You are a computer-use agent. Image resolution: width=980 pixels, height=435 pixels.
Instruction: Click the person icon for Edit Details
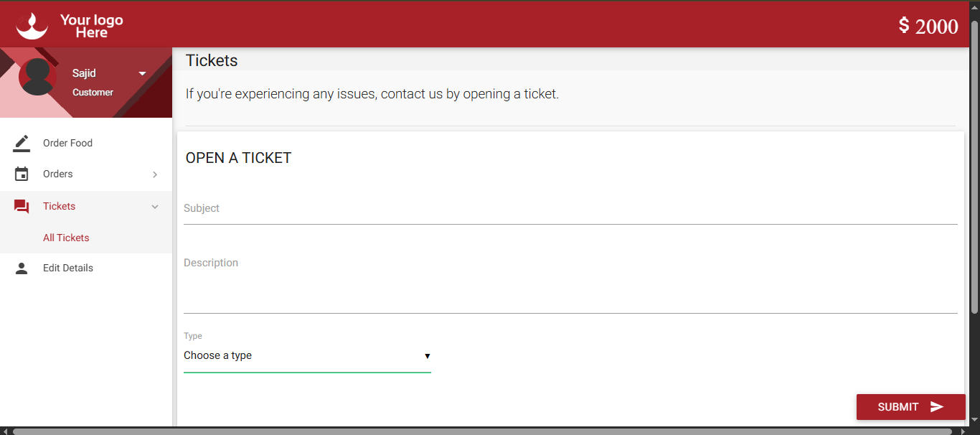click(22, 268)
